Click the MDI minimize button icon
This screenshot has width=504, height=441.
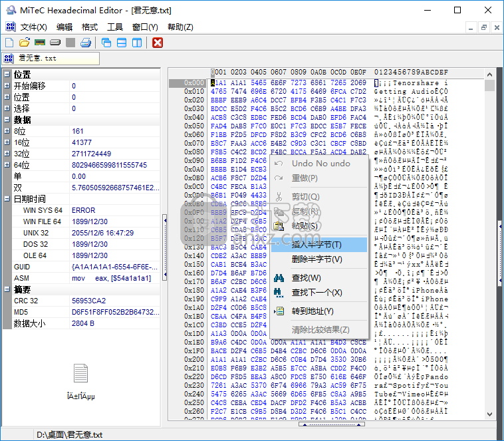point(471,28)
